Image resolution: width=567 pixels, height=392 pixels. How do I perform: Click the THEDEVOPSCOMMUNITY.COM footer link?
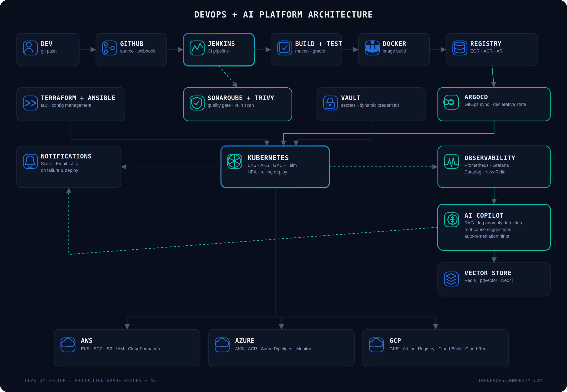point(510,381)
